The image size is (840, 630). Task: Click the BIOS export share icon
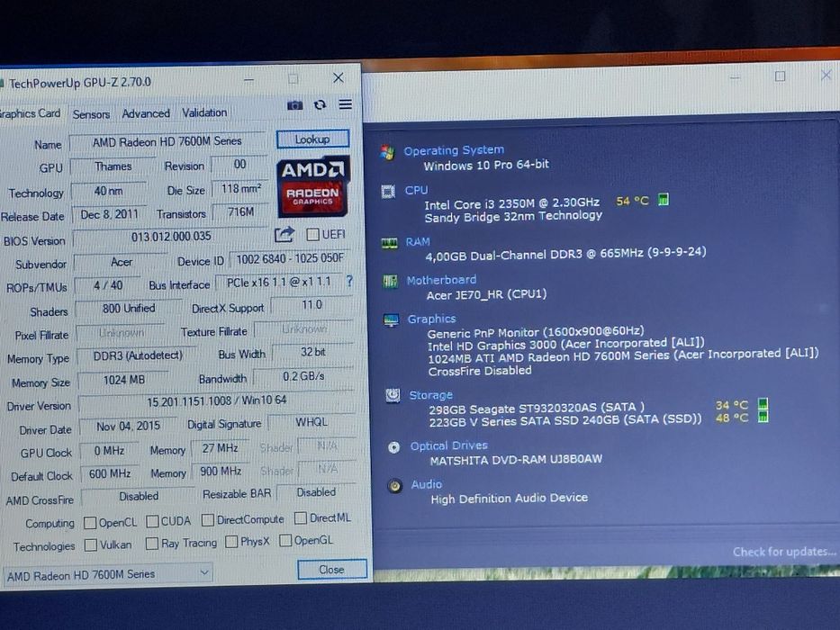coord(285,234)
